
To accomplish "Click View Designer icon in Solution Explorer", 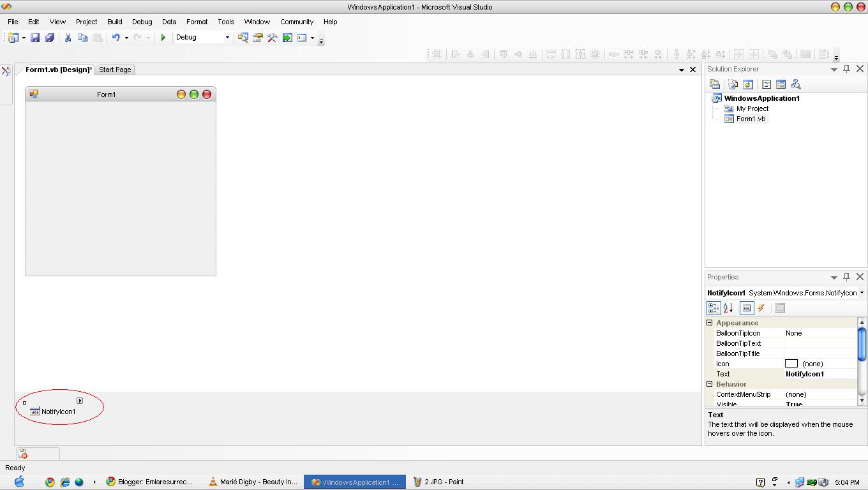I will 781,84.
